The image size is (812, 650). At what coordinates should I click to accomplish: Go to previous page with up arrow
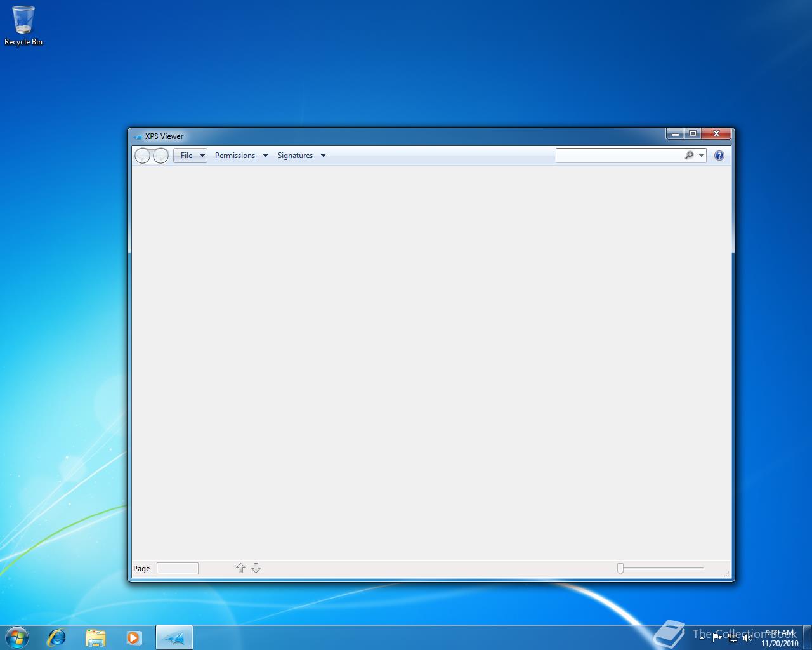point(240,568)
